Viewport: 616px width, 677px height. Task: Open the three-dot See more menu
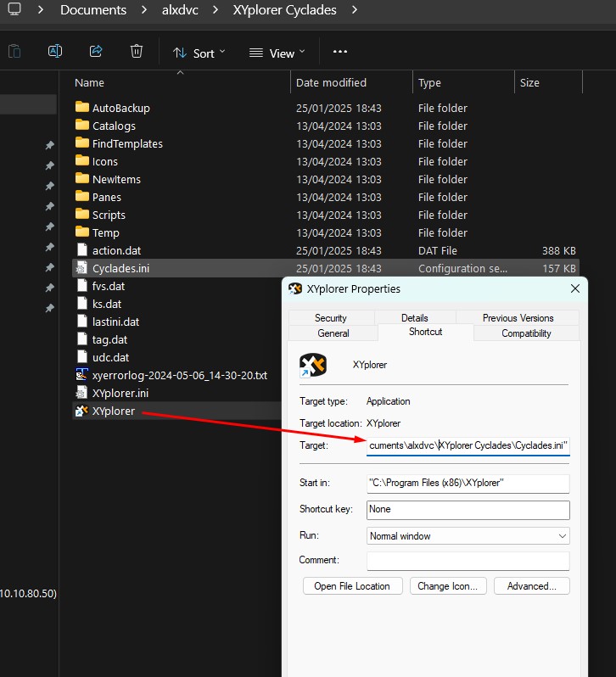pos(340,52)
